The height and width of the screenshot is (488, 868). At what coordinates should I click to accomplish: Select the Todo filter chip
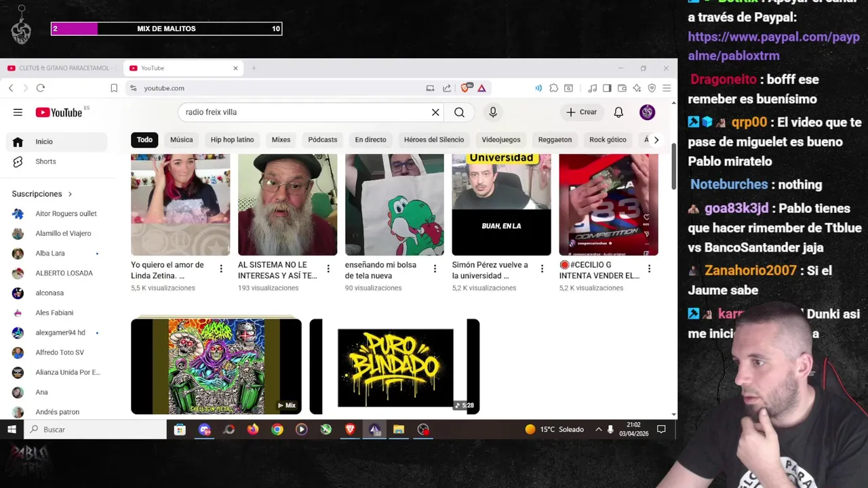coord(144,140)
